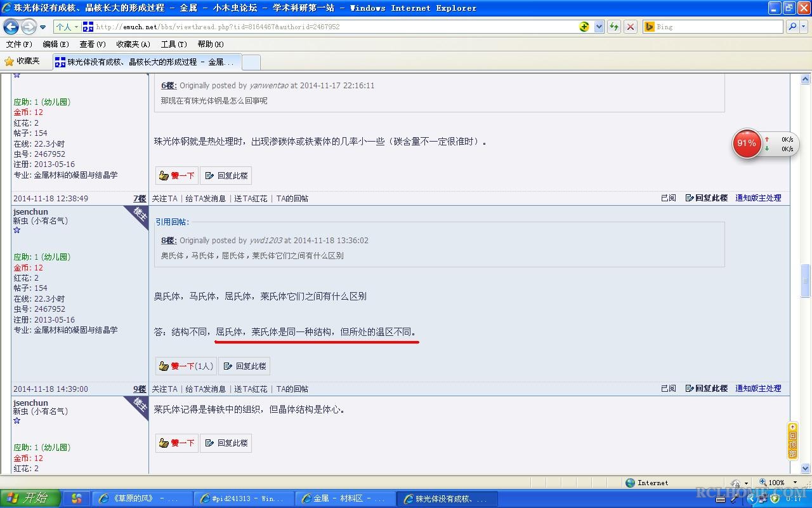This screenshot has width=812, height=508.
Task: Click the 回顶部 back-to-top button
Action: pos(792,440)
